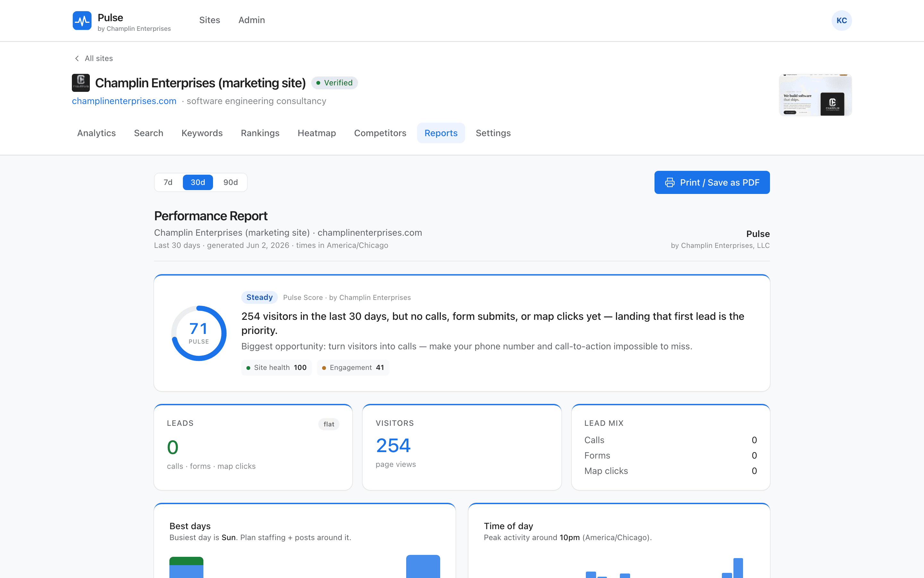Click the Site health 100 chip
Image resolution: width=924 pixels, height=578 pixels.
(277, 367)
